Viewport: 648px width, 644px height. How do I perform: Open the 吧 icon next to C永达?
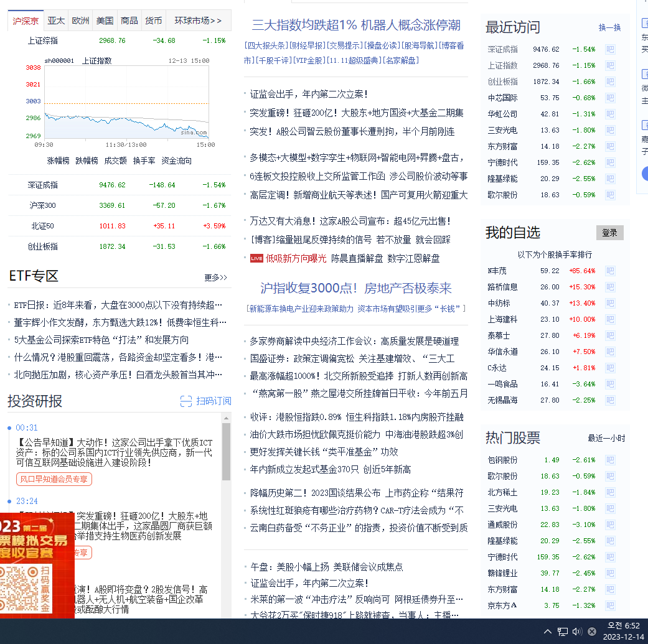[x=610, y=368]
